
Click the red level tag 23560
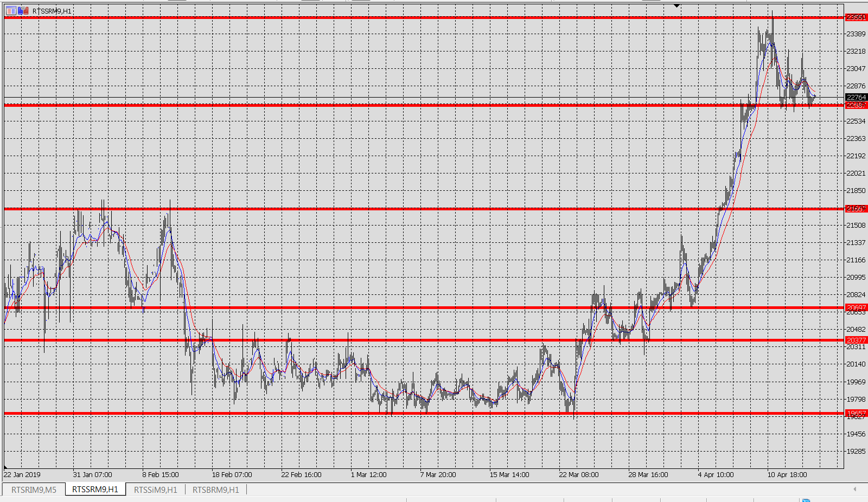(856, 17)
